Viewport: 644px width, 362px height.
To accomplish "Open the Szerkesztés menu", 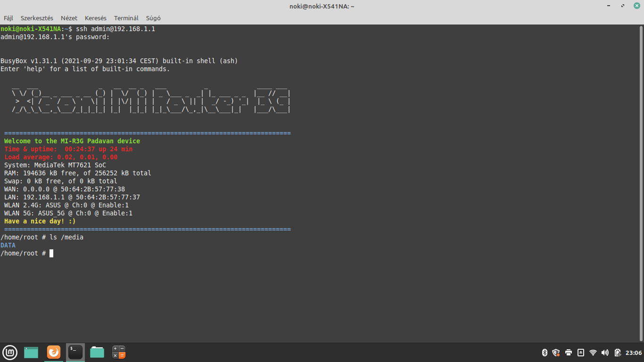I will point(37,18).
